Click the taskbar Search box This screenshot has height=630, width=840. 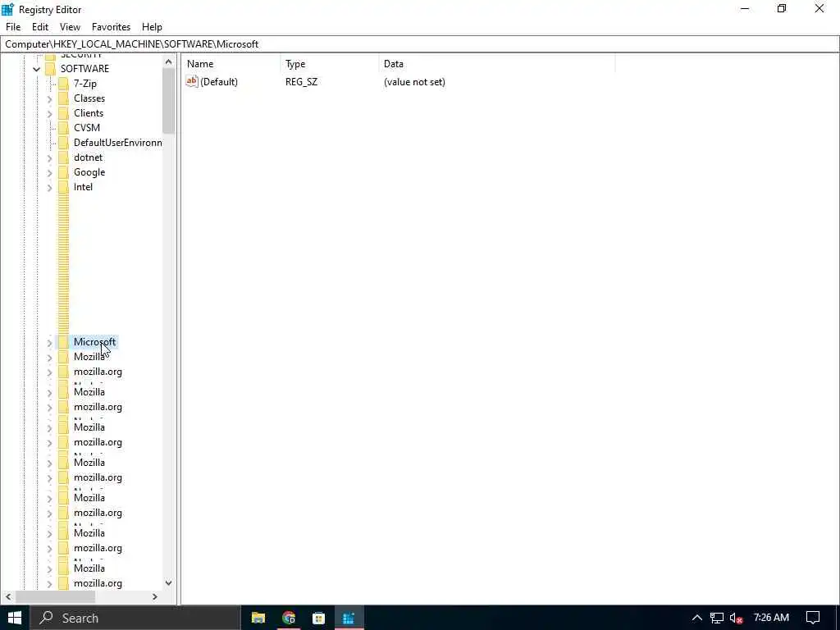click(135, 618)
